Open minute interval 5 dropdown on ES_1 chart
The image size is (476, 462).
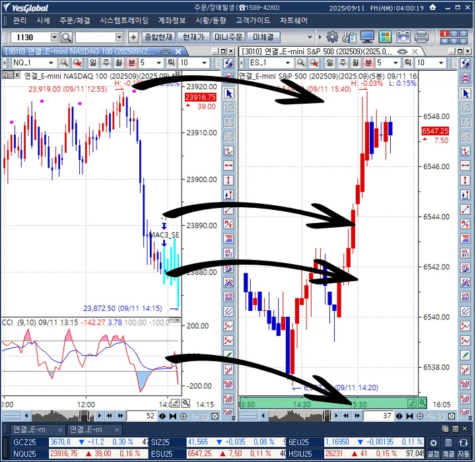coord(395,63)
